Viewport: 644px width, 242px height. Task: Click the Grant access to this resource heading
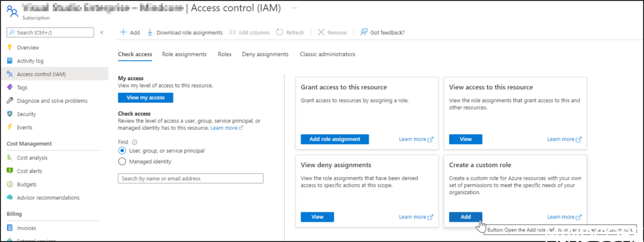tap(344, 87)
